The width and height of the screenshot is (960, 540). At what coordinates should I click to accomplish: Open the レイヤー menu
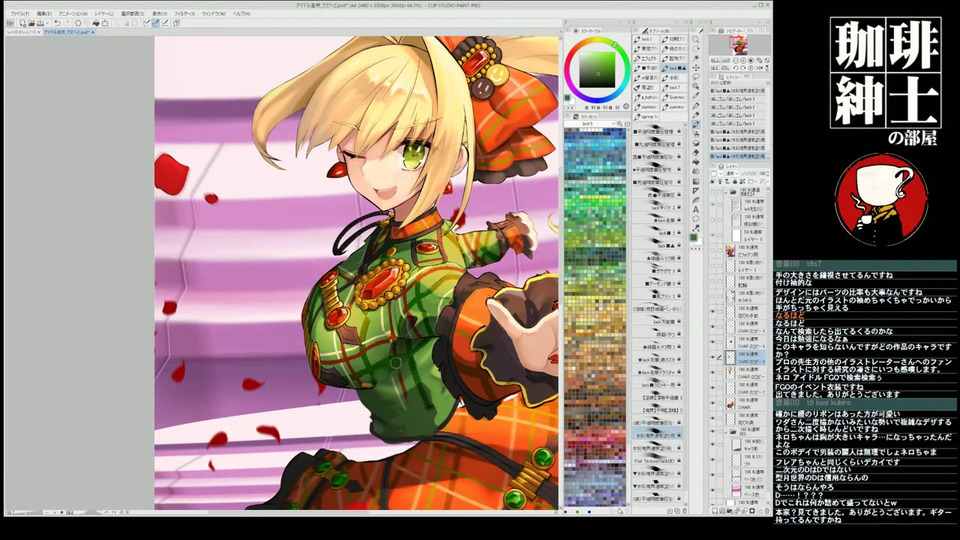coord(104,13)
